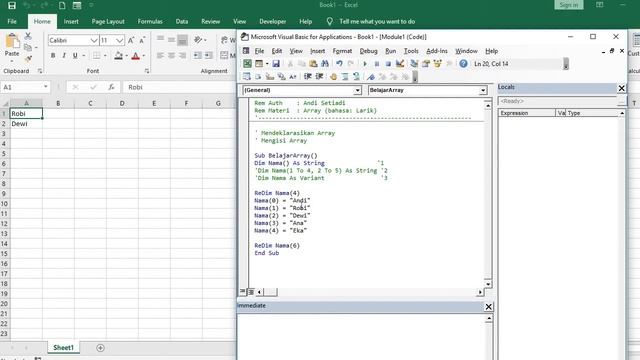Viewport: 640px width, 360px height.
Task: Click the Break pause icon in VBA toolbar
Action: click(377, 64)
